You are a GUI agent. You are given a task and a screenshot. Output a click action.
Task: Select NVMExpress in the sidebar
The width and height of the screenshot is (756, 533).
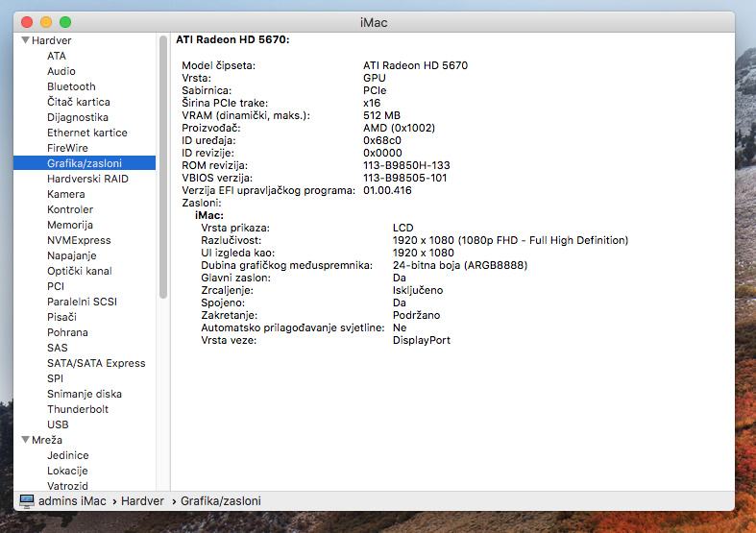coord(79,240)
